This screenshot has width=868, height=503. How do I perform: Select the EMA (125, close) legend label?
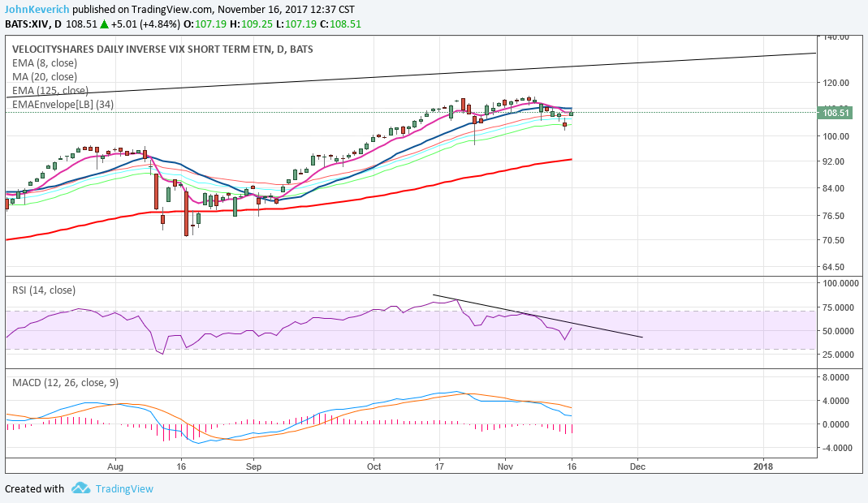[x=50, y=91]
